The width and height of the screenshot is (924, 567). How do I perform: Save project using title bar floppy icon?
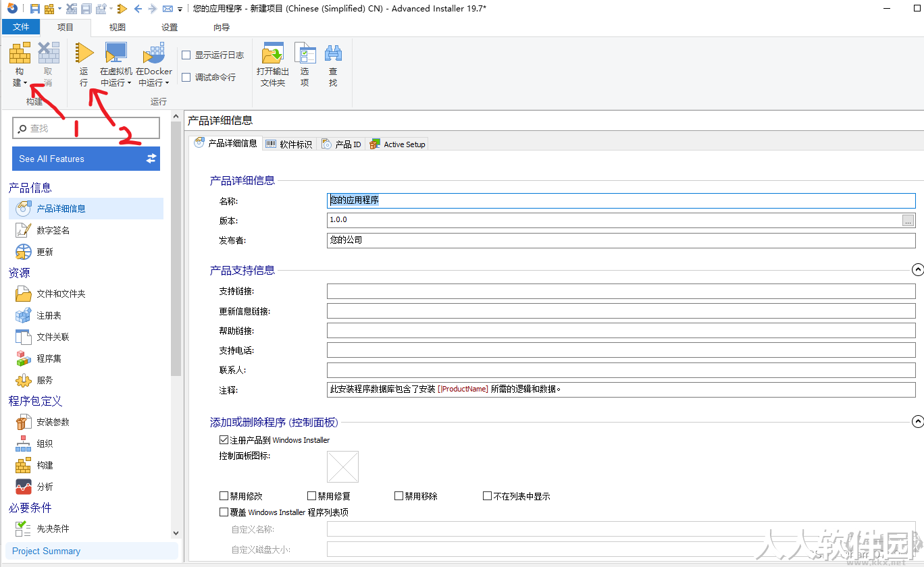tap(34, 9)
